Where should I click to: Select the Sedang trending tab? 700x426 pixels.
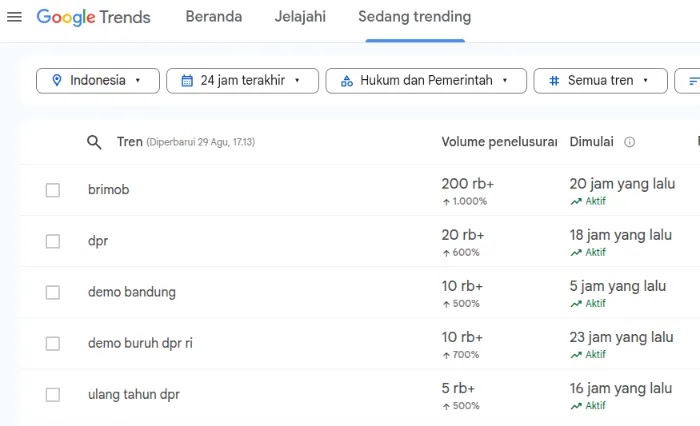pos(415,17)
